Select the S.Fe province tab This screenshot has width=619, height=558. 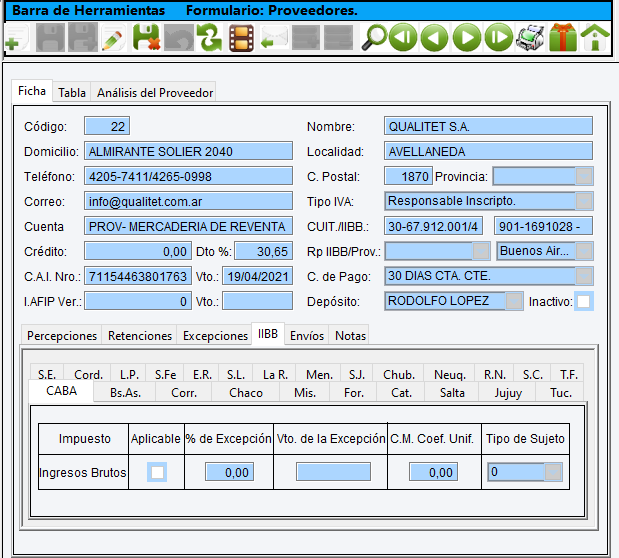165,374
